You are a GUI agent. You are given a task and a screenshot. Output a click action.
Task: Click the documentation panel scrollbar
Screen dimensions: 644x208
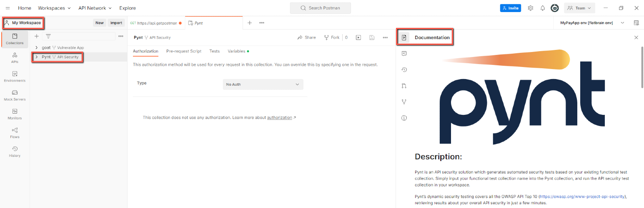(642, 67)
